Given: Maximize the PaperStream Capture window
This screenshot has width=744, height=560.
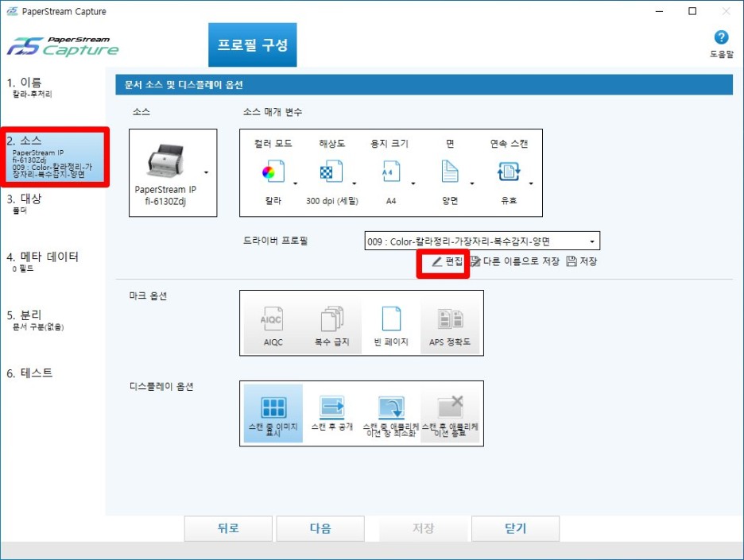Looking at the screenshot, I should click(692, 11).
